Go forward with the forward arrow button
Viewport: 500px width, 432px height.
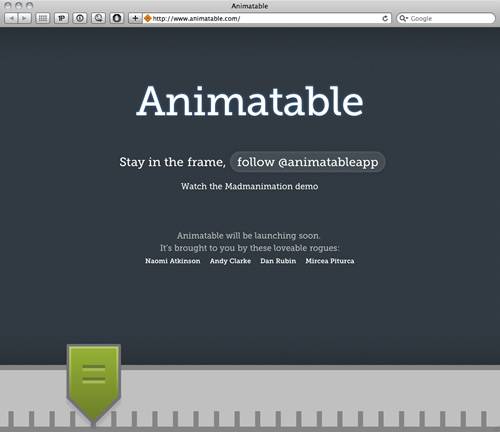click(x=25, y=18)
